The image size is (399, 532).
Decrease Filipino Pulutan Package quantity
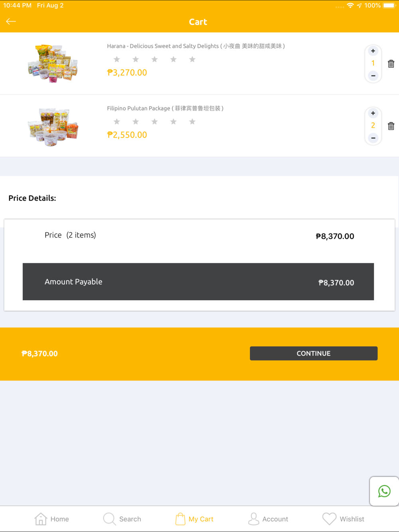click(x=373, y=138)
